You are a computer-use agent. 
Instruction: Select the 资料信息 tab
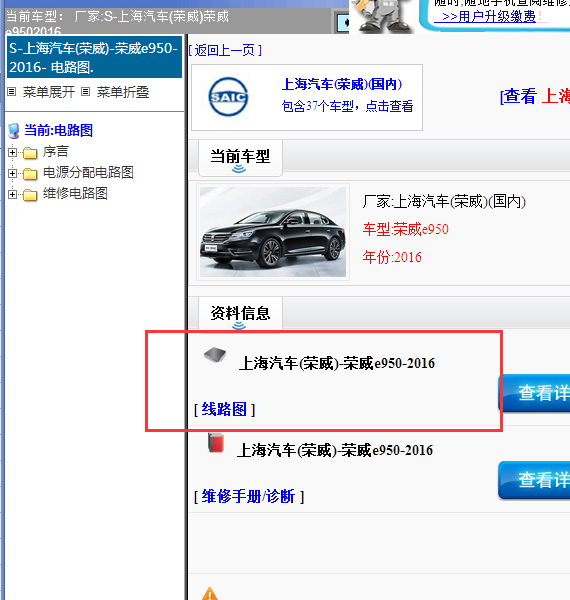pyautogui.click(x=240, y=314)
